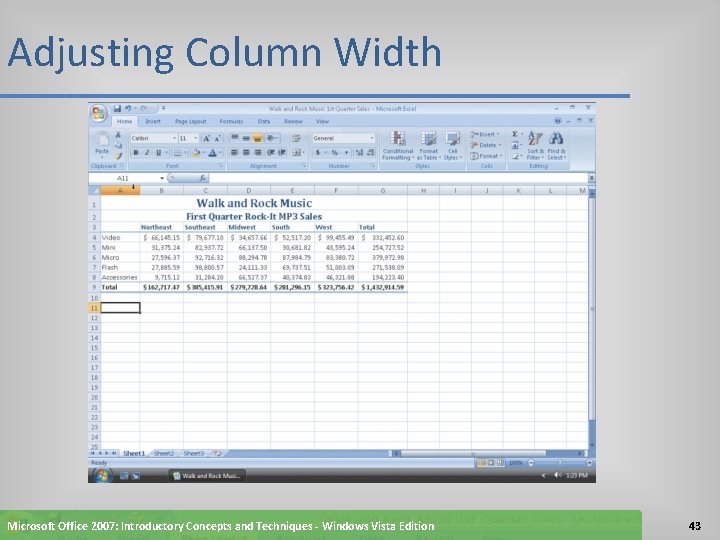Switch to the Review tab
The image size is (720, 540).
coord(293,121)
